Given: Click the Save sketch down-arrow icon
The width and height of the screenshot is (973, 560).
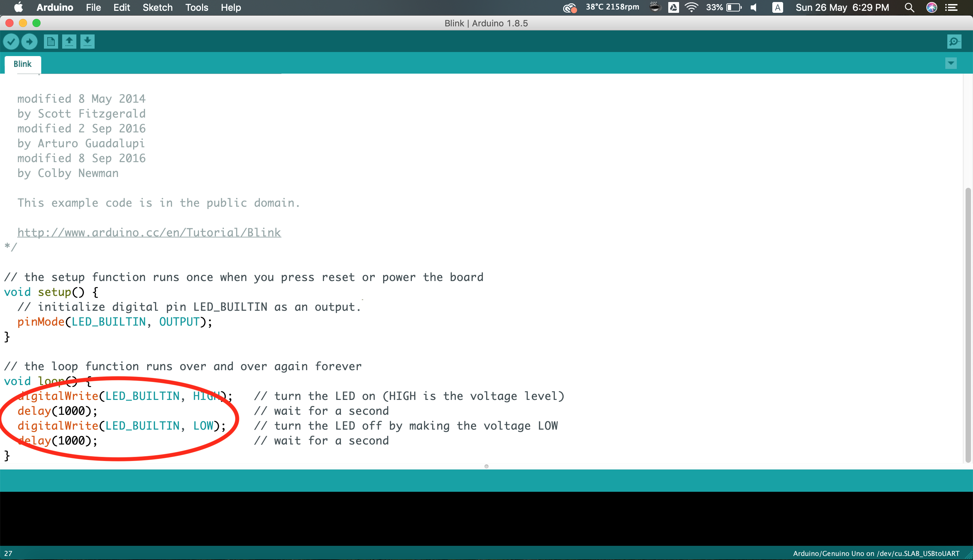Looking at the screenshot, I should pos(88,42).
